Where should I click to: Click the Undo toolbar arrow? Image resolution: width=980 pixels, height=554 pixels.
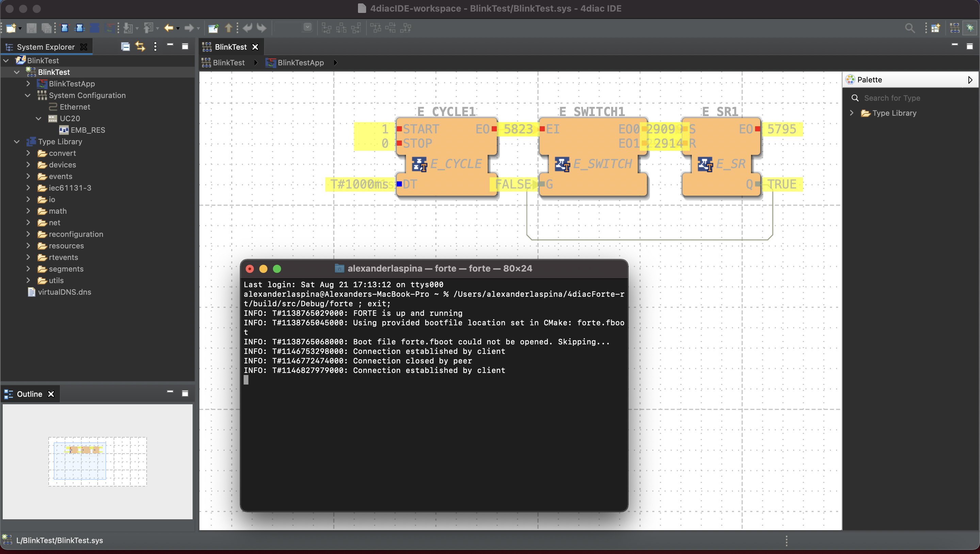tap(247, 28)
